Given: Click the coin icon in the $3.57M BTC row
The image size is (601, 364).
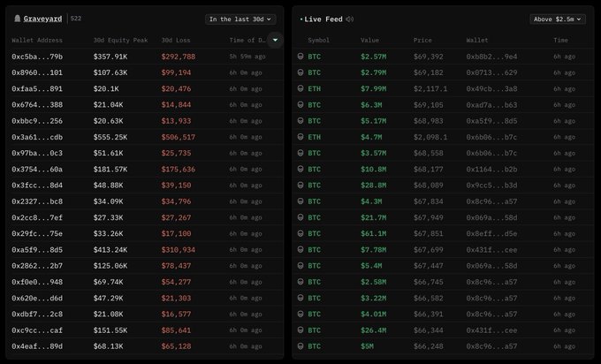Looking at the screenshot, I should point(300,153).
